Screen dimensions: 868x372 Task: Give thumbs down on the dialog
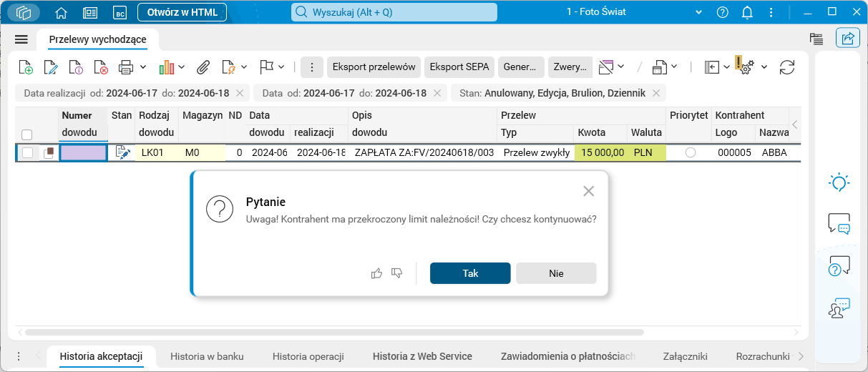pos(397,273)
